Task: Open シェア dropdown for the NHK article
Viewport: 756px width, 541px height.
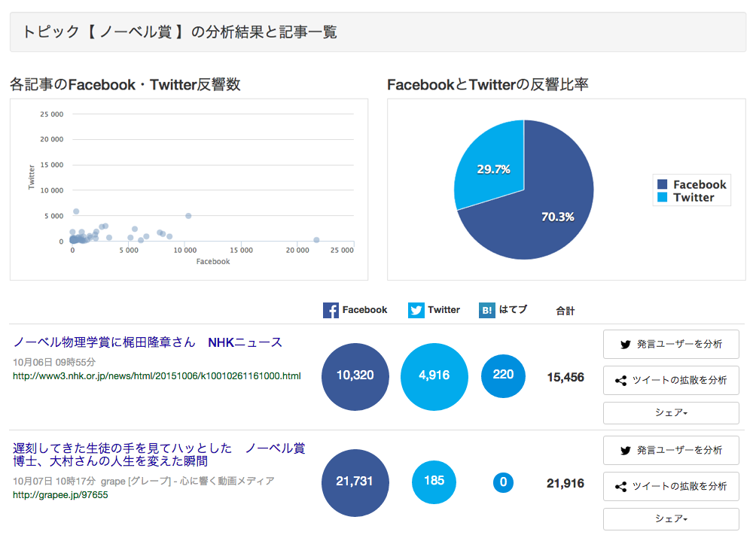Action: [671, 413]
